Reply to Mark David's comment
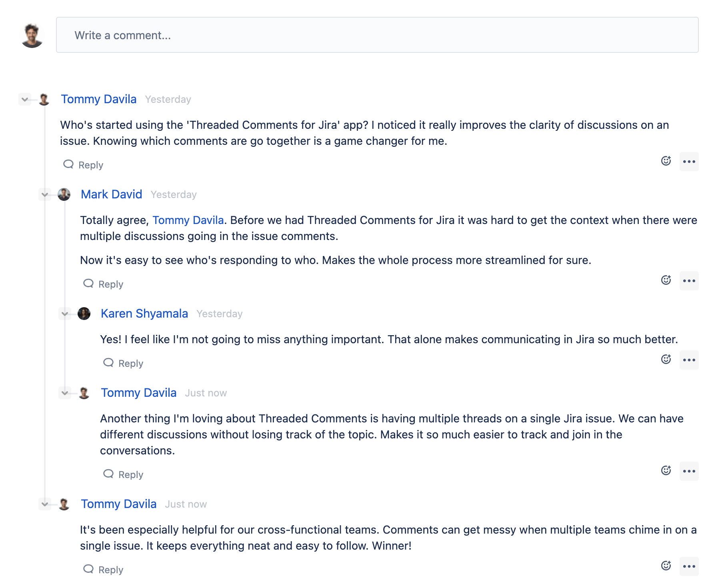Screen dimensions: 720x588 point(103,284)
